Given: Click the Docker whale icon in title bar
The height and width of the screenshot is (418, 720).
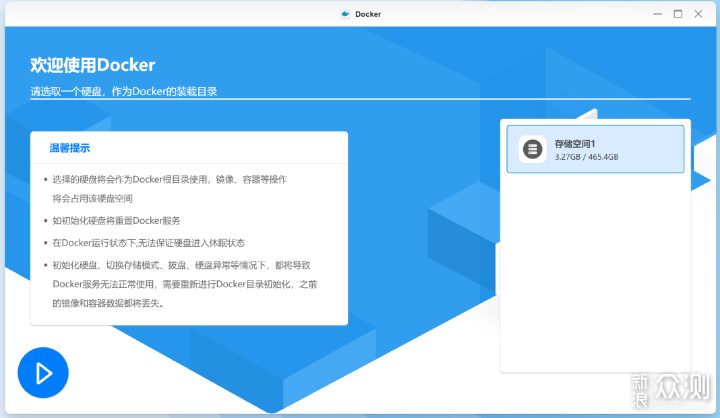Looking at the screenshot, I should pyautogui.click(x=345, y=14).
